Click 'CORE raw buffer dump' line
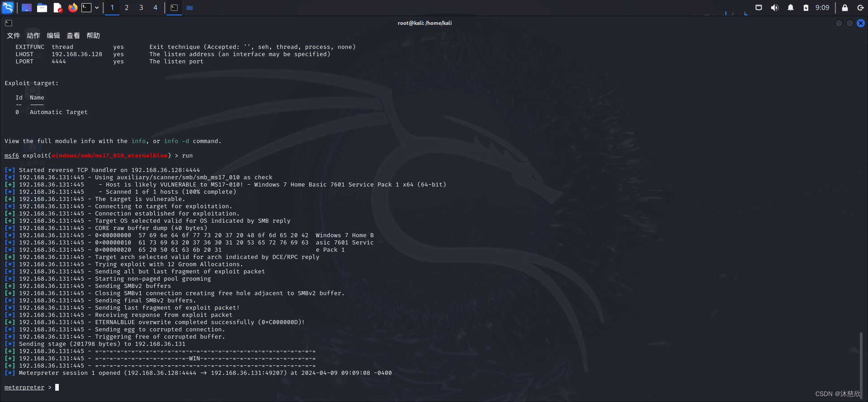 pos(106,228)
